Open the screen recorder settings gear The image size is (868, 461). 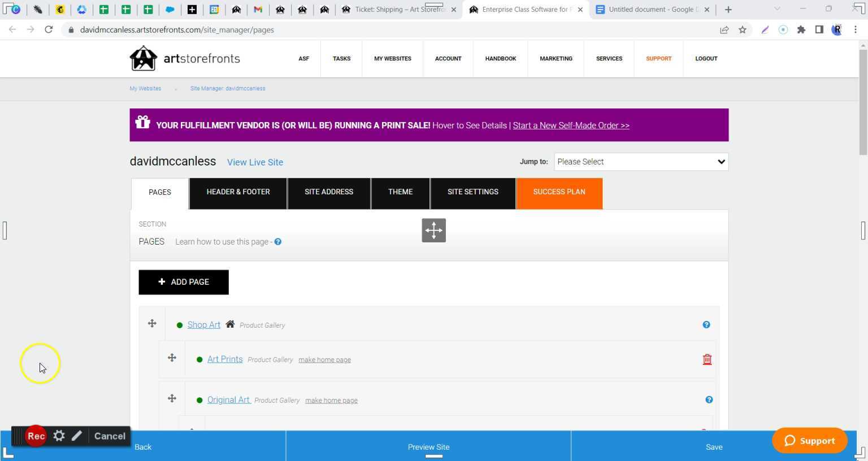(x=59, y=436)
